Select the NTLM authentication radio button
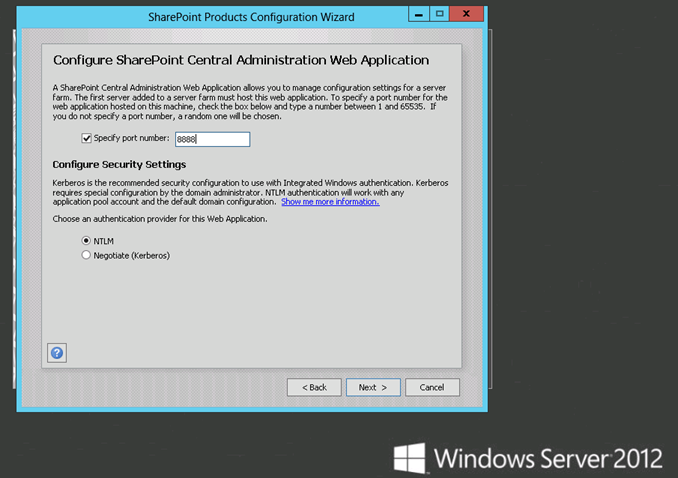This screenshot has height=478, width=678. pos(86,241)
